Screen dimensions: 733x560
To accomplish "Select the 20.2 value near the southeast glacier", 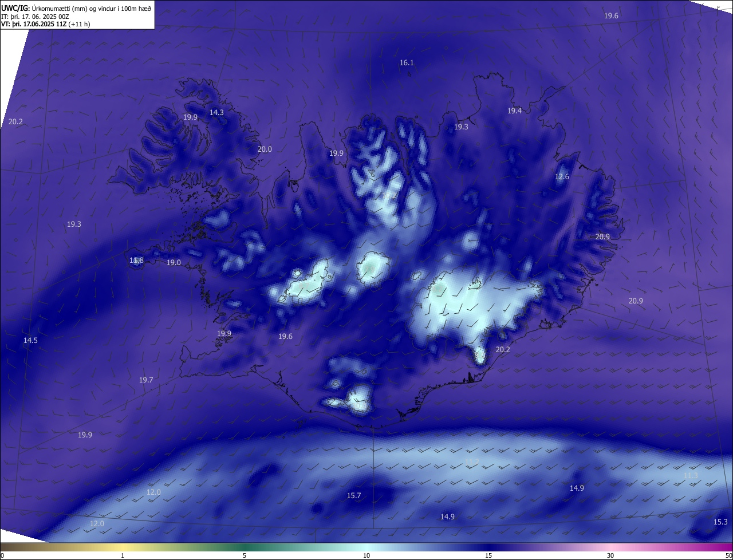I will (x=503, y=349).
